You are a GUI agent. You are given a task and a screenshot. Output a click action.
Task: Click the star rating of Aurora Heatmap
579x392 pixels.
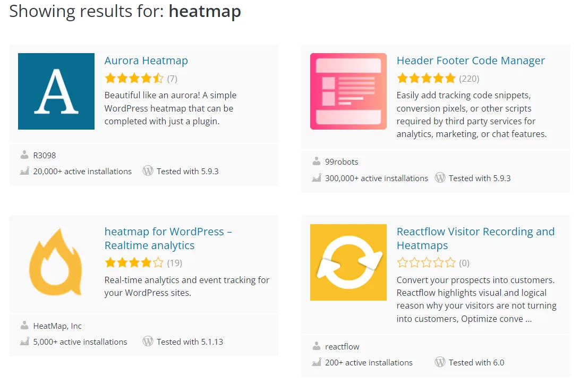(134, 79)
